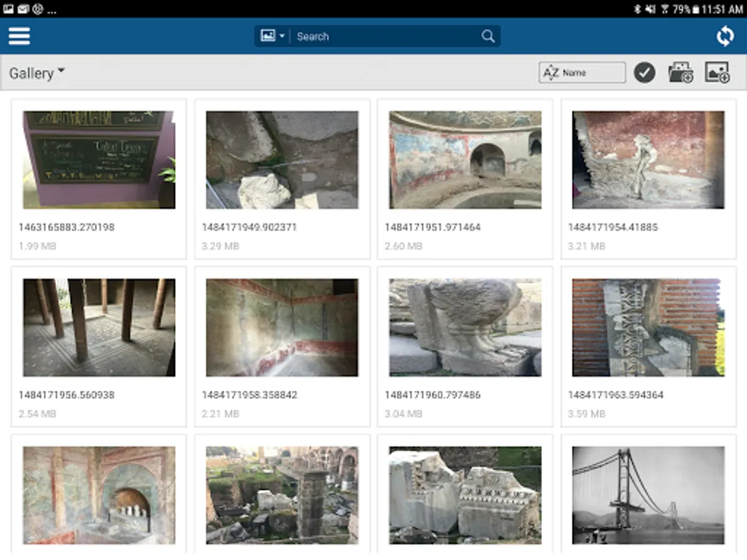The height and width of the screenshot is (560, 747).
Task: Open thumbnail of photo 1484171951.971464
Action: [465, 160]
